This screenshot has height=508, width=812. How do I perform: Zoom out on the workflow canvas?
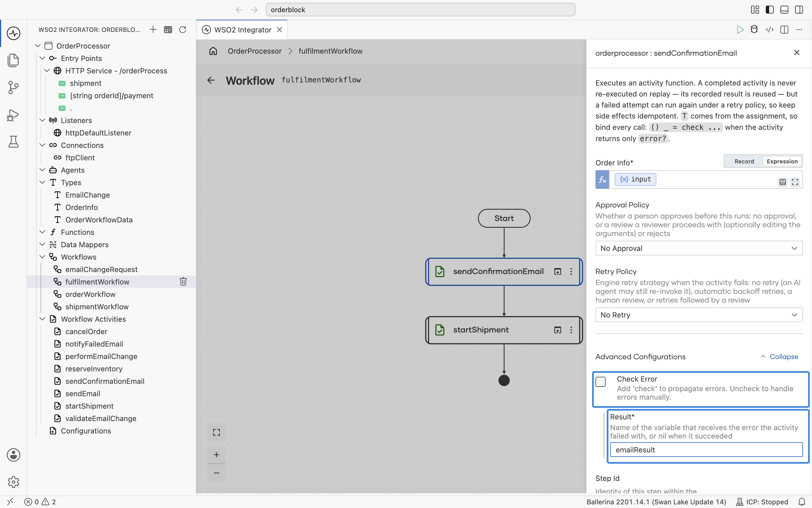217,473
